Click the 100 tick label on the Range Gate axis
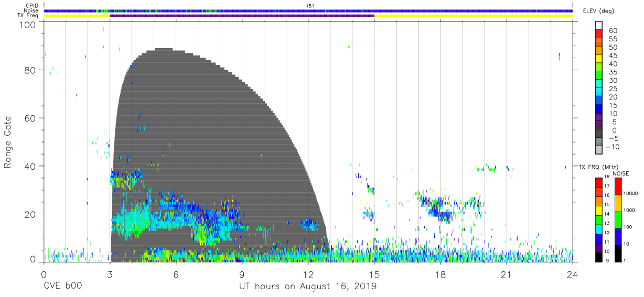Viewport: 644px width, 297px height. (x=28, y=25)
